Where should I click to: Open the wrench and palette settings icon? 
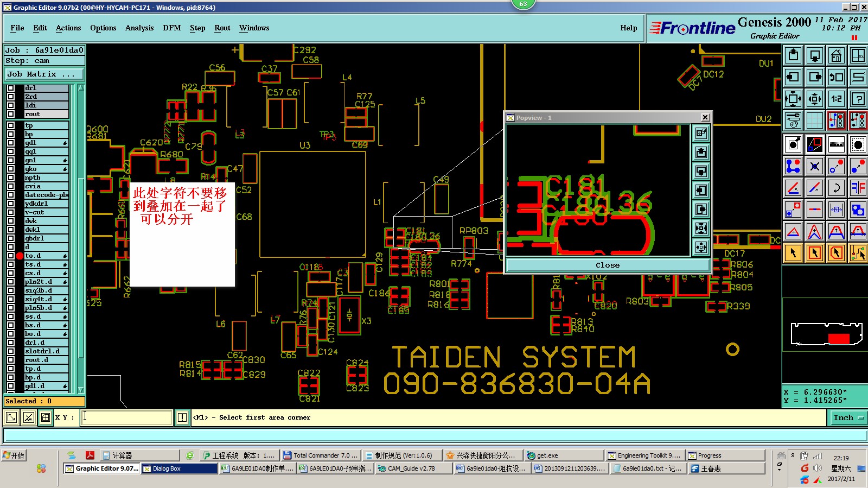point(793,120)
